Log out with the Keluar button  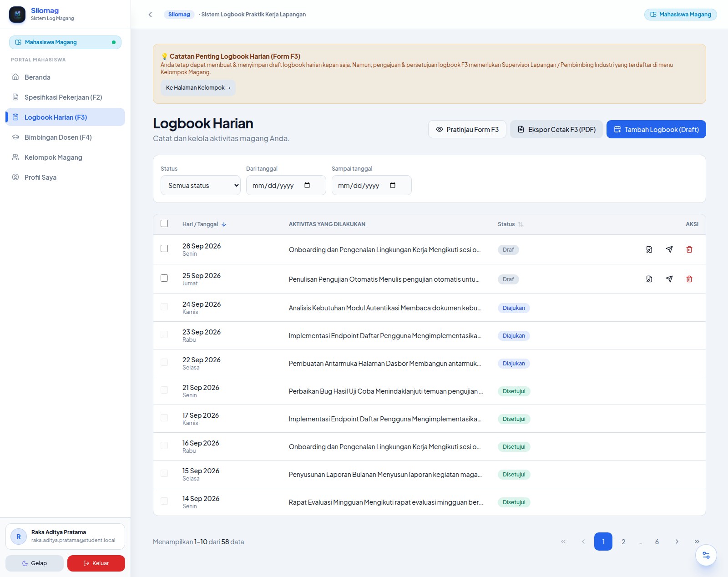[x=96, y=563]
